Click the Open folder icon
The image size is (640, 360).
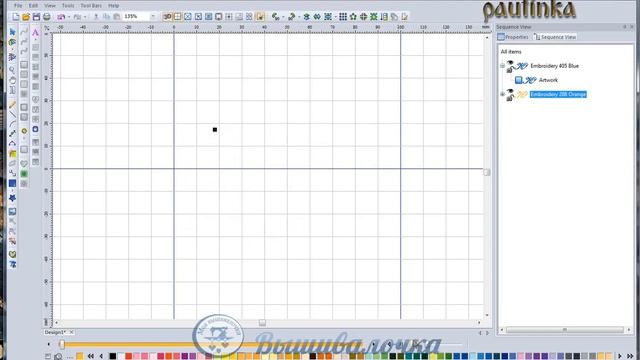tap(26, 17)
